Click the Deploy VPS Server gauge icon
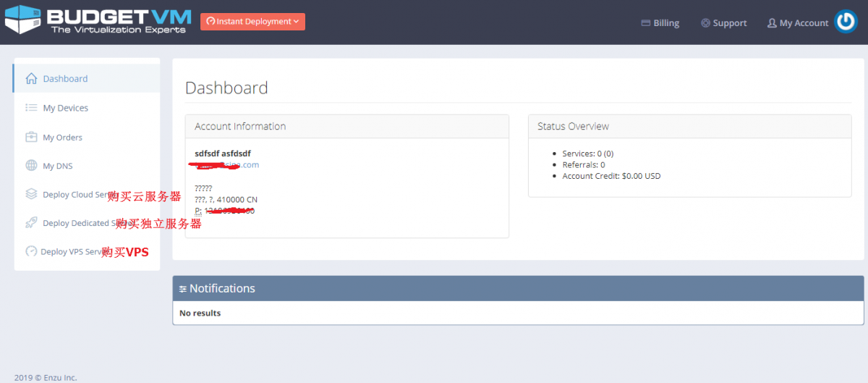 (31, 251)
